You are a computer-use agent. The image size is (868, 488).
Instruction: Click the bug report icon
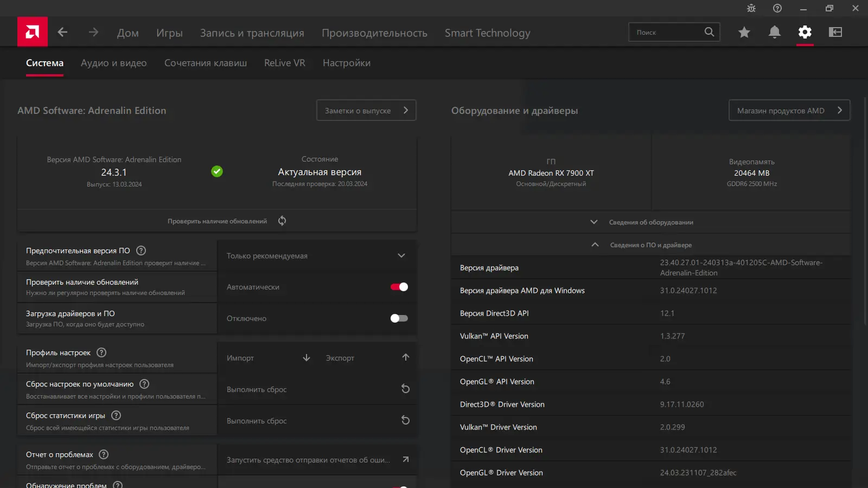click(751, 8)
